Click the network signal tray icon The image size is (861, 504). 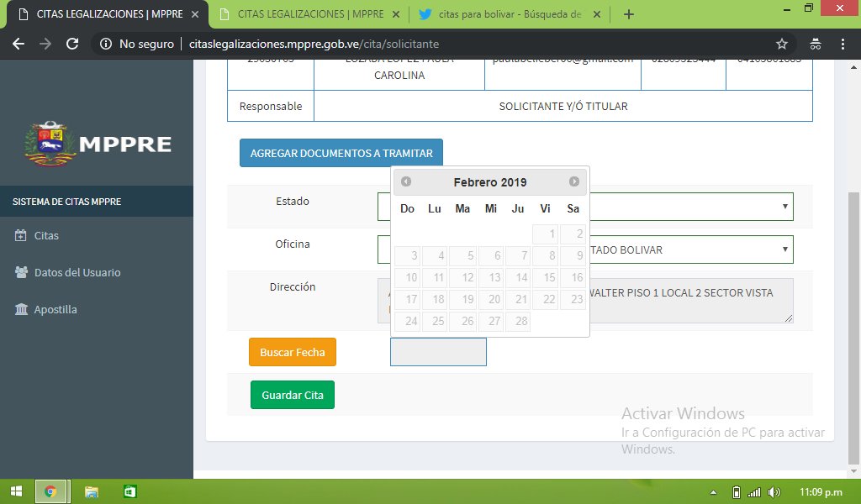tap(754, 492)
